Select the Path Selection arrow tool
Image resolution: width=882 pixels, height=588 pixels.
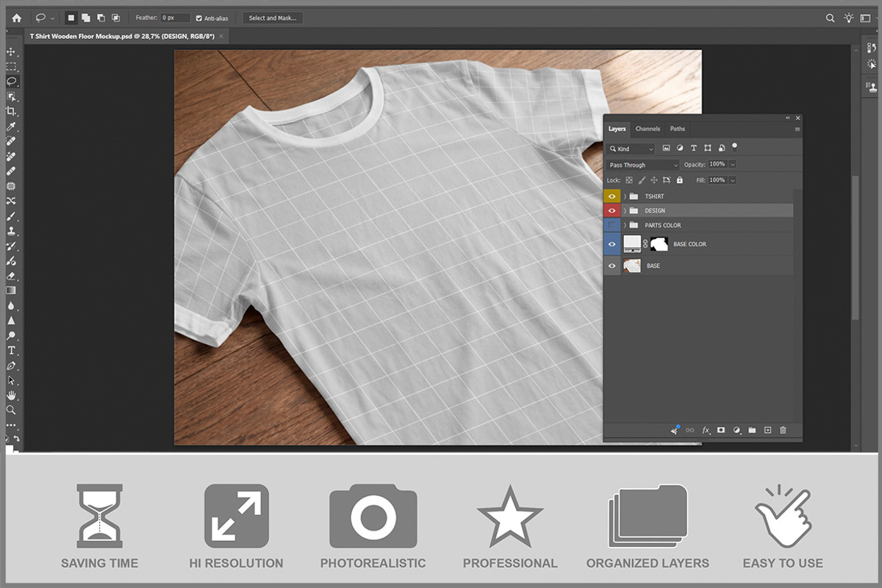point(11,380)
